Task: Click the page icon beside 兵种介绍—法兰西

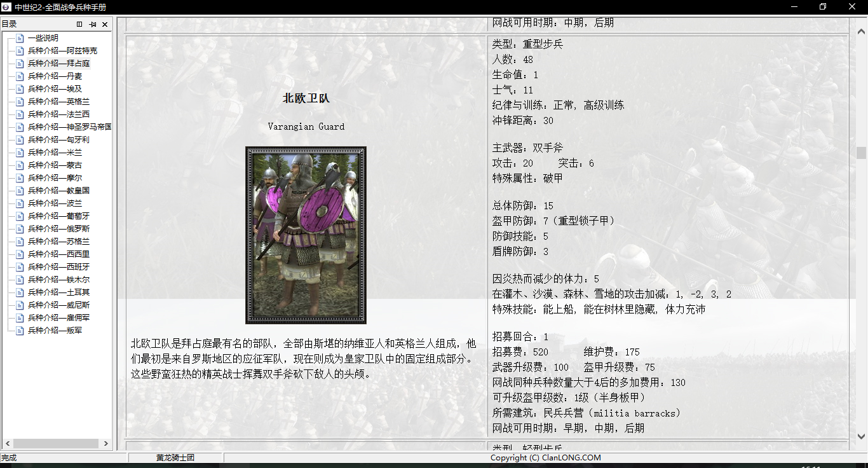Action: click(20, 114)
